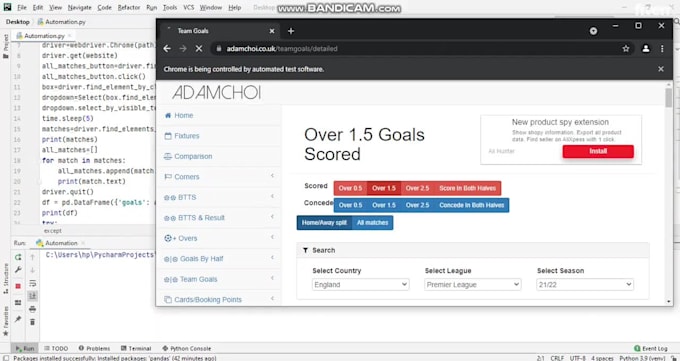
Task: Open PyCharm Navigate menu
Action: (80, 7)
